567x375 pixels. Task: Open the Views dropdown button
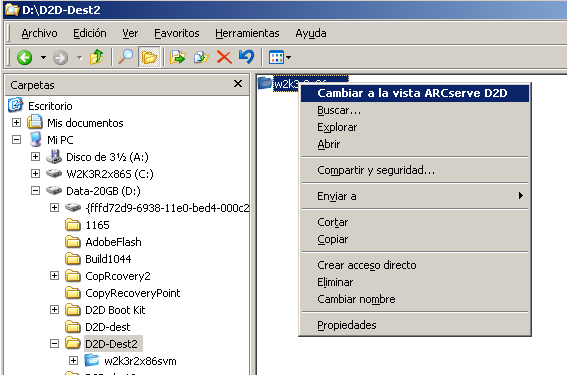coord(279,57)
